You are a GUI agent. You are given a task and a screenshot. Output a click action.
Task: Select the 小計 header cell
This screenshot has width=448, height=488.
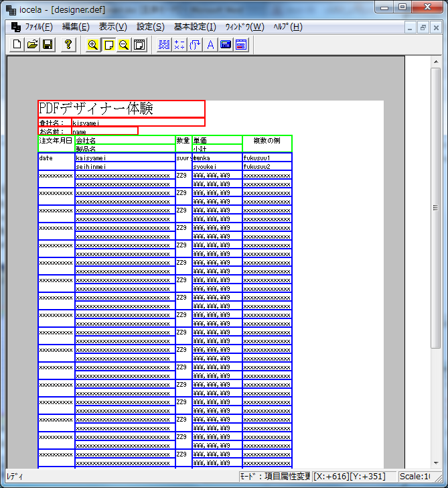click(217, 148)
